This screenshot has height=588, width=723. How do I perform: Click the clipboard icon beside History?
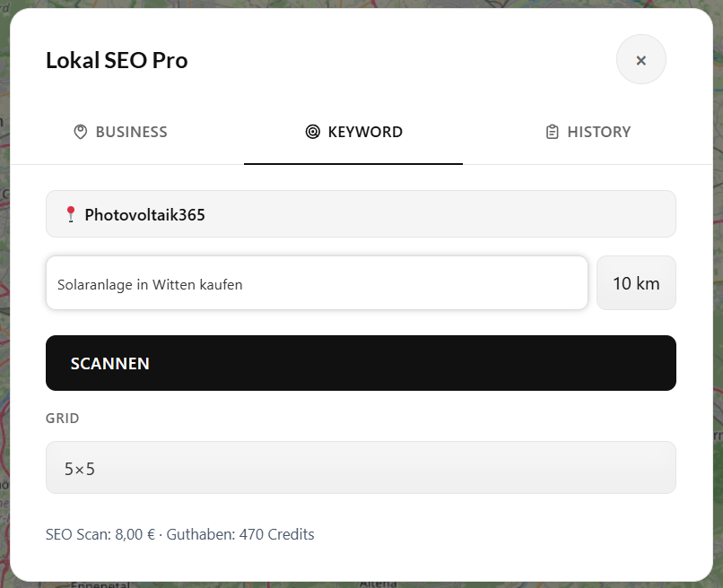point(552,132)
